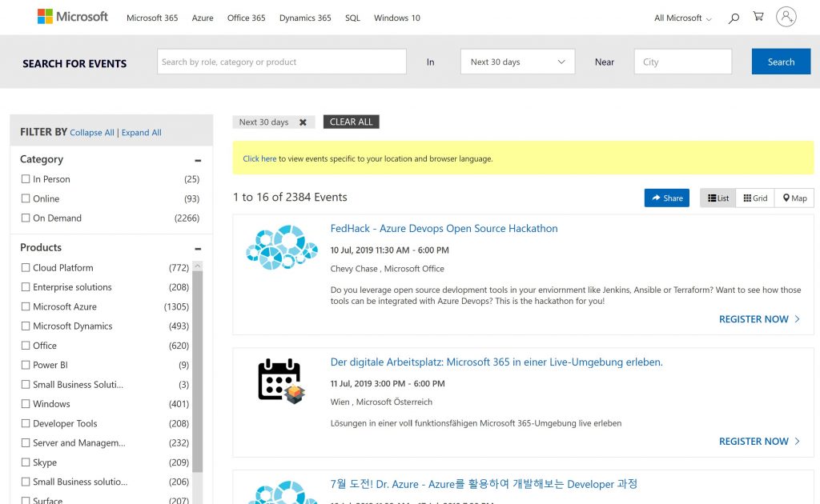Click Register Now for FedHack event
This screenshot has height=504, width=820.
(759, 319)
